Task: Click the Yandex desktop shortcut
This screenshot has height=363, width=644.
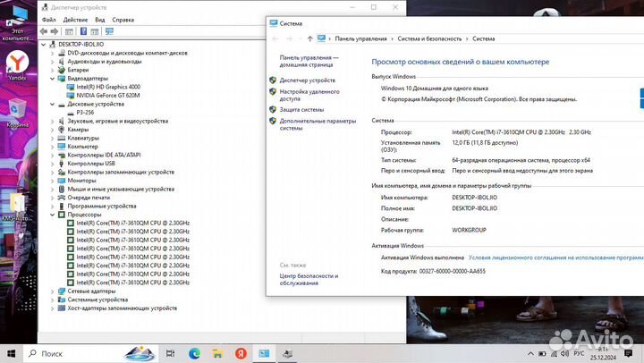Action: [17, 65]
